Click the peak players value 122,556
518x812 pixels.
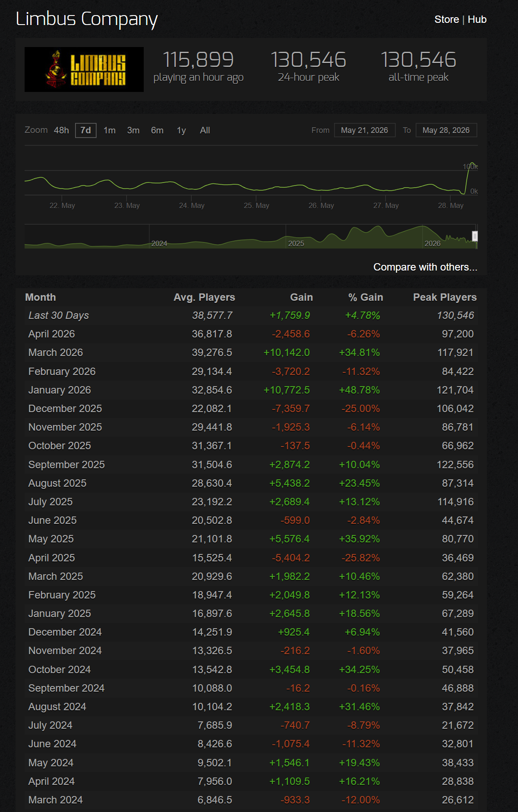(455, 465)
